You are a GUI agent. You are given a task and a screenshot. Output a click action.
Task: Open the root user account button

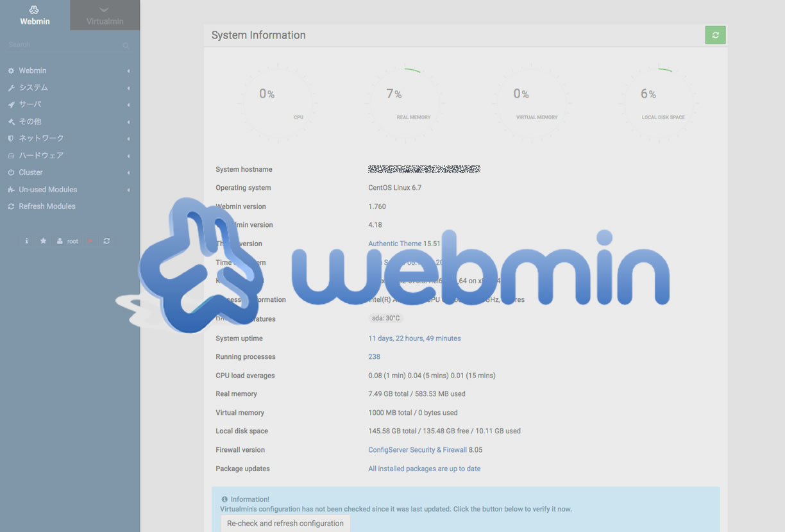click(67, 241)
